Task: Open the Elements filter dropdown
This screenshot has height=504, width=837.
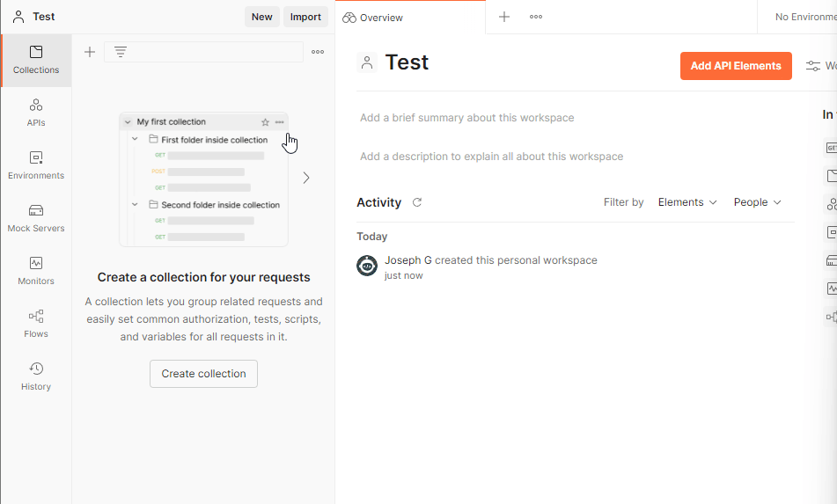Action: coord(687,202)
